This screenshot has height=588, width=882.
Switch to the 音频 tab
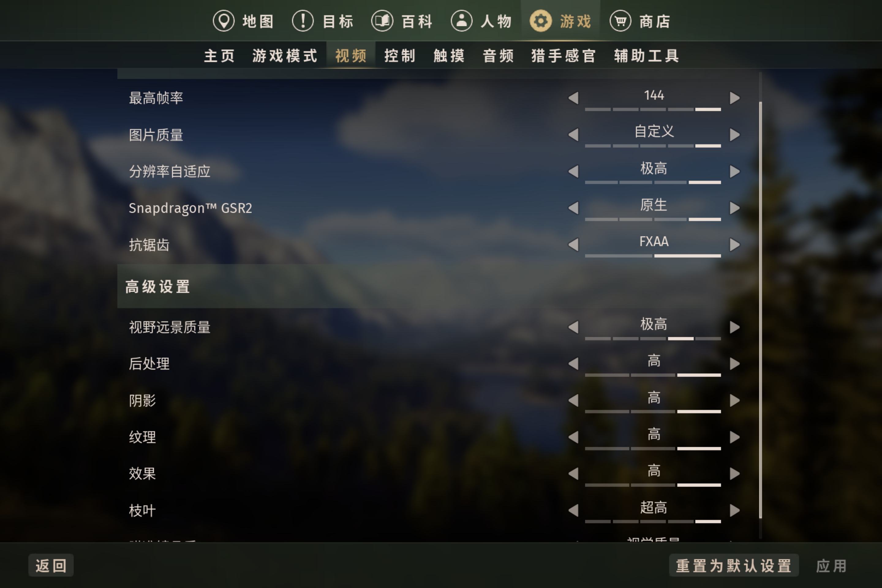point(498,56)
